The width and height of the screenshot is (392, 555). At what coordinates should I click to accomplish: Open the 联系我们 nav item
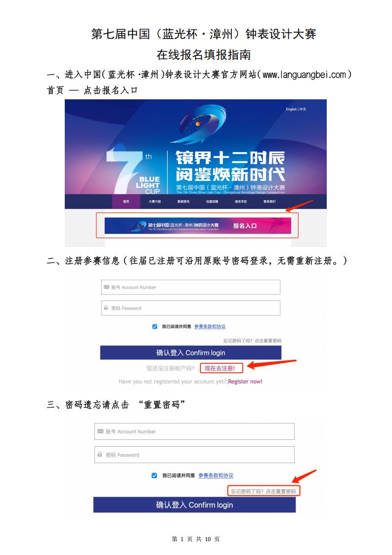pos(269,202)
